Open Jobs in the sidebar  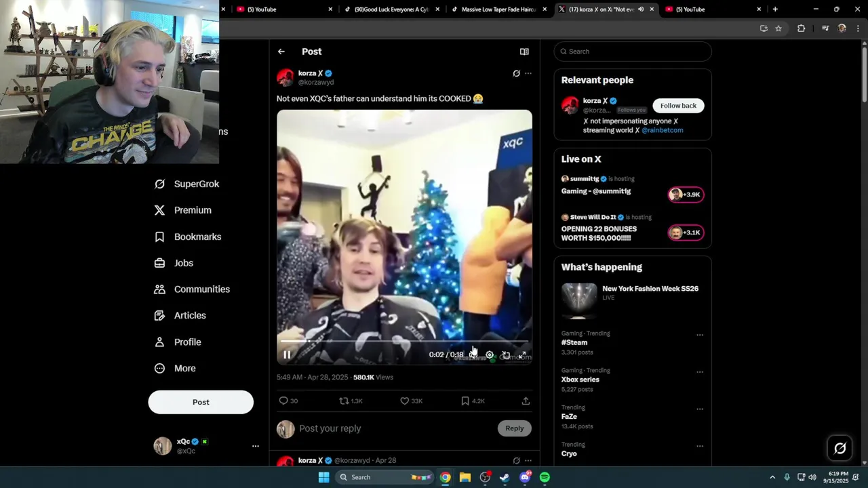pyautogui.click(x=174, y=263)
